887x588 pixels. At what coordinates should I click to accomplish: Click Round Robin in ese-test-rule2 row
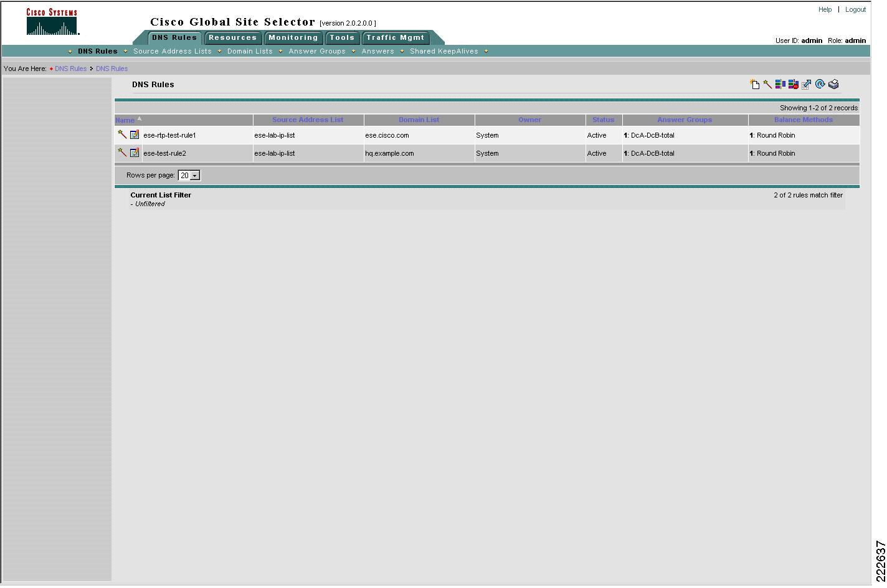click(776, 153)
